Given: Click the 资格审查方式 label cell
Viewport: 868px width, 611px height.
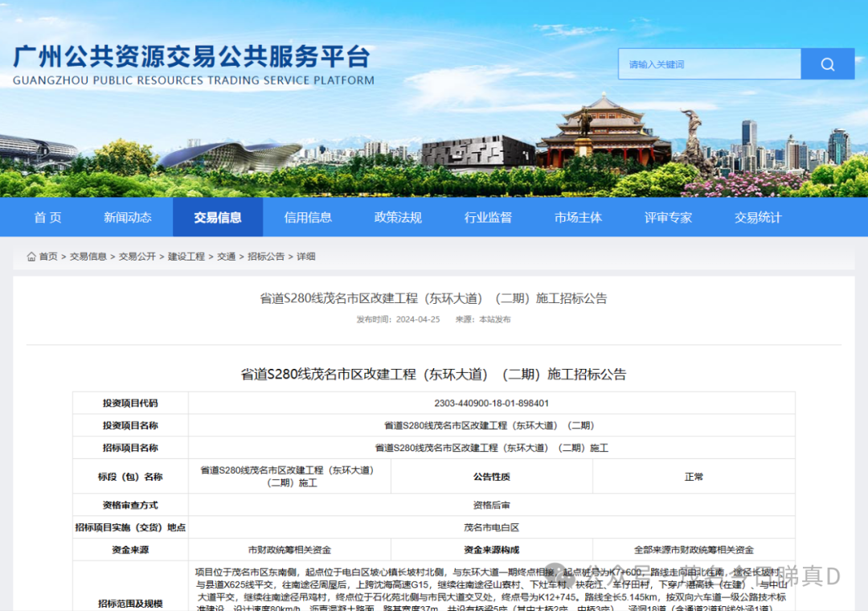Looking at the screenshot, I should [x=131, y=505].
